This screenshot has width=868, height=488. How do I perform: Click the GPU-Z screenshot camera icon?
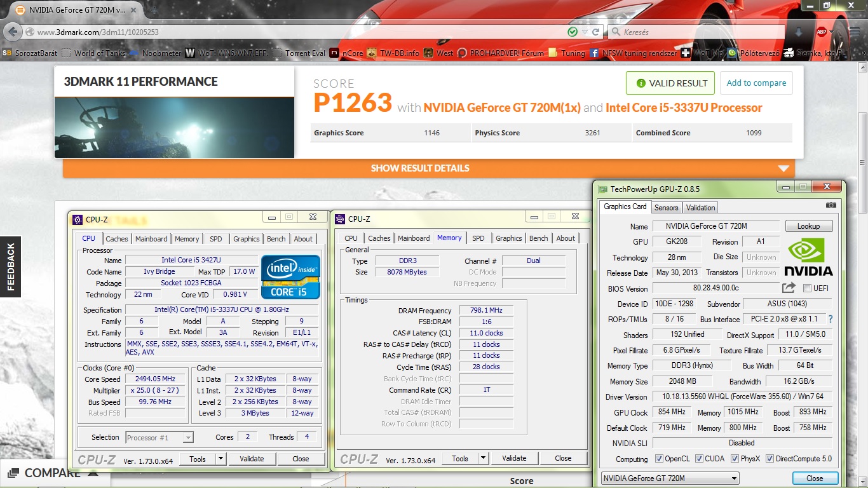coord(831,206)
